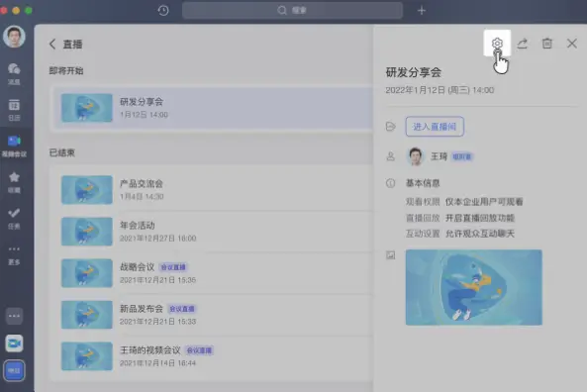
Task: Open the history clock icon in title bar
Action: [163, 10]
